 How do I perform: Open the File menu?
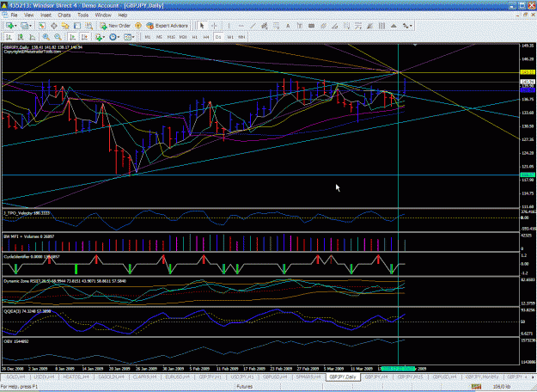(x=14, y=15)
